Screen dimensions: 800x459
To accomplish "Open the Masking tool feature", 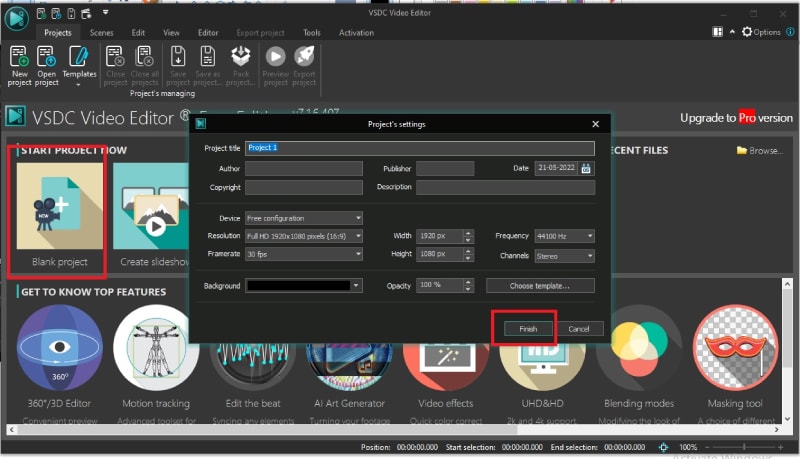I will [735, 348].
